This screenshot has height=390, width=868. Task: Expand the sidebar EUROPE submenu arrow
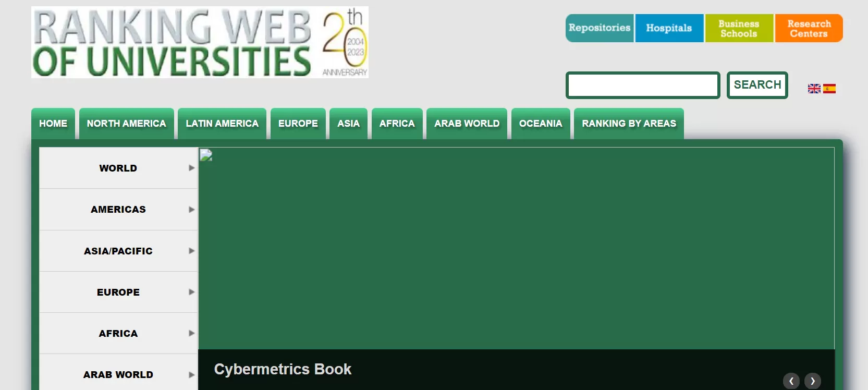[191, 292]
